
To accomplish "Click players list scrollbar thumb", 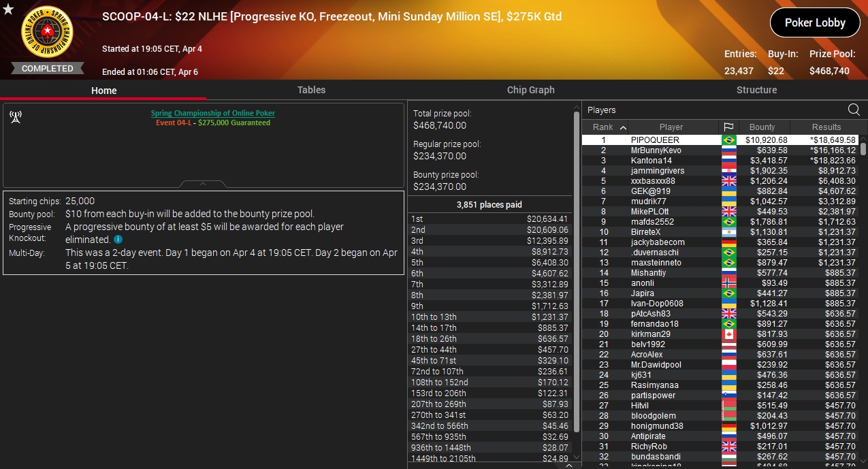I will coord(863,148).
